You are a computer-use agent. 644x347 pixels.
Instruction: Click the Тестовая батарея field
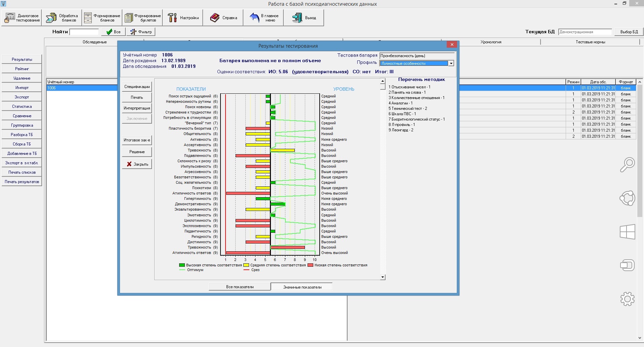pos(416,56)
